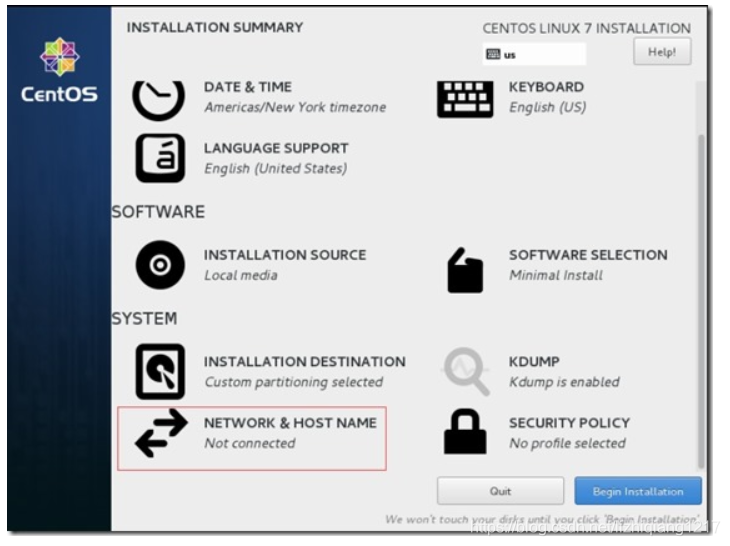The image size is (730, 546).
Task: Click 'Kdump is enabled' status text
Action: click(x=564, y=382)
